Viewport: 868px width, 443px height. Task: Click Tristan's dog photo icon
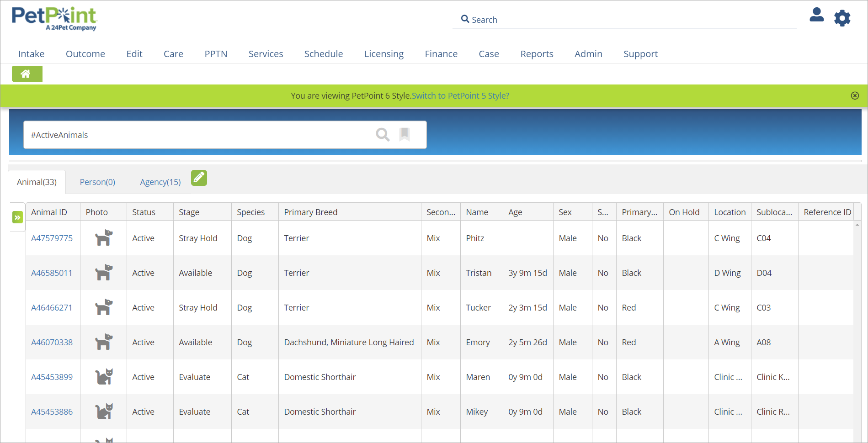point(103,273)
